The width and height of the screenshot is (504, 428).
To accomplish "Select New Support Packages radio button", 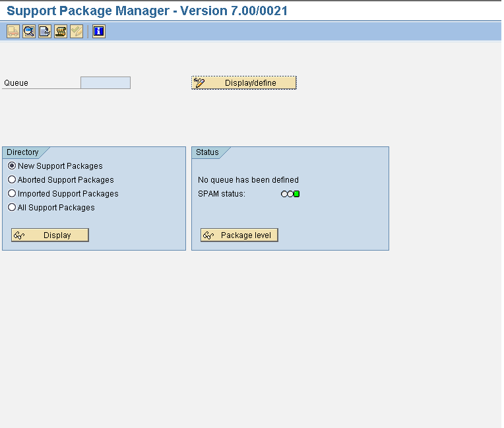I will pos(12,166).
